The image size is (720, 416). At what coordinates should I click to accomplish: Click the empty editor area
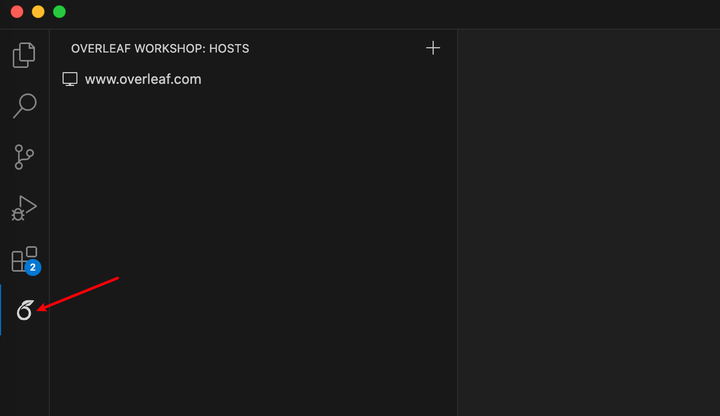(588, 220)
